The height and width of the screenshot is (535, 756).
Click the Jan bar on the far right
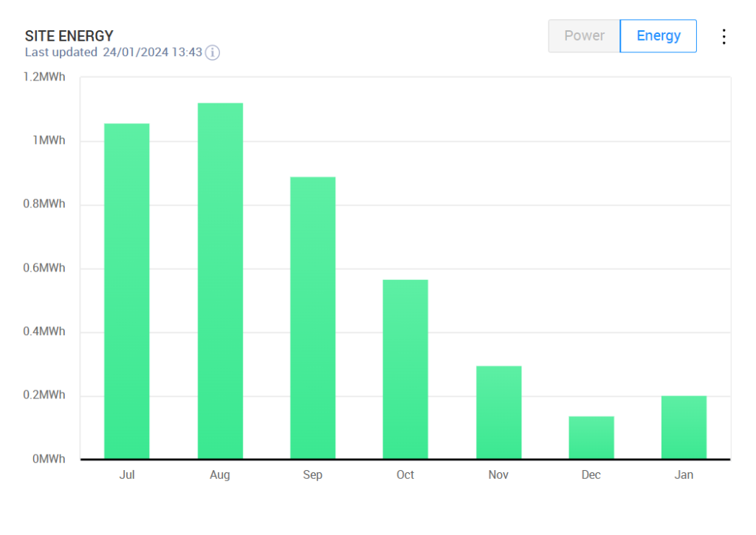click(x=683, y=428)
